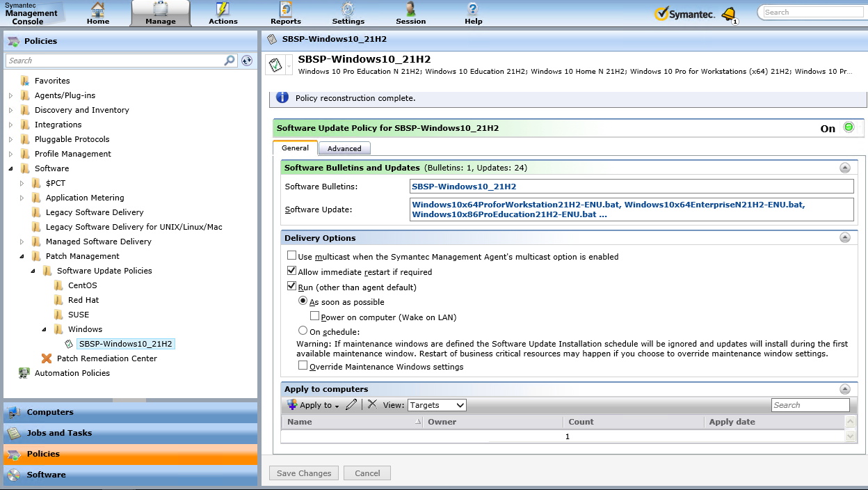Open the Help menu
Viewport: 868px width, 490px height.
point(474,13)
